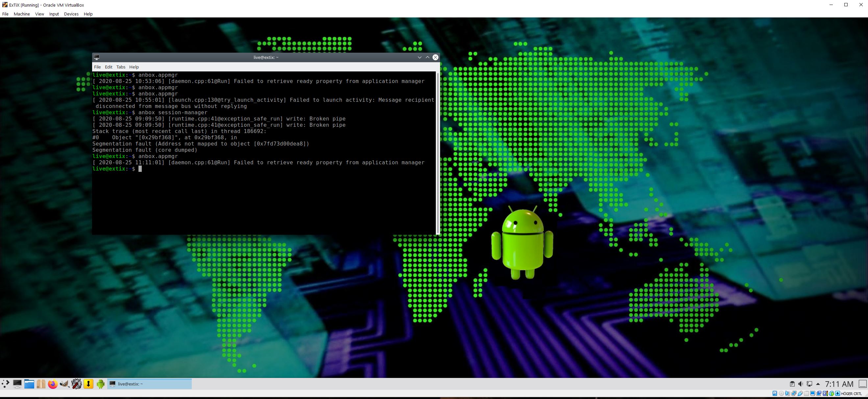Open the blue file manager folder icon

pos(29,384)
